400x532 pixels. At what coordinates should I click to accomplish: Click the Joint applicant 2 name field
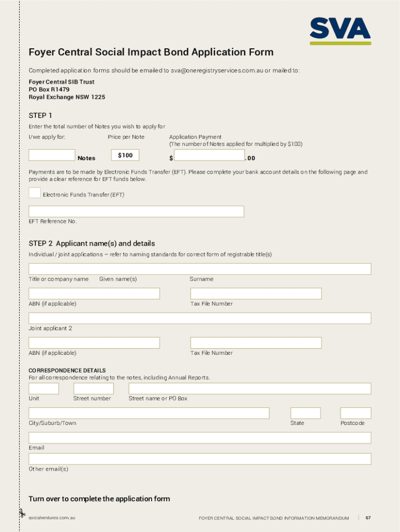pos(199,318)
